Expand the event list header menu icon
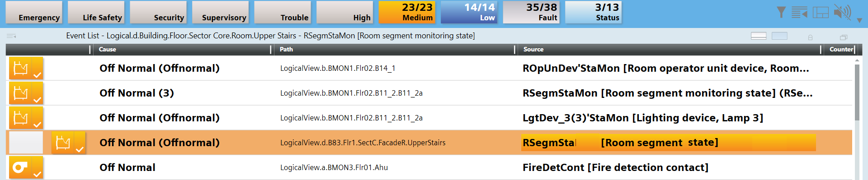The height and width of the screenshot is (180, 868). 11,36
